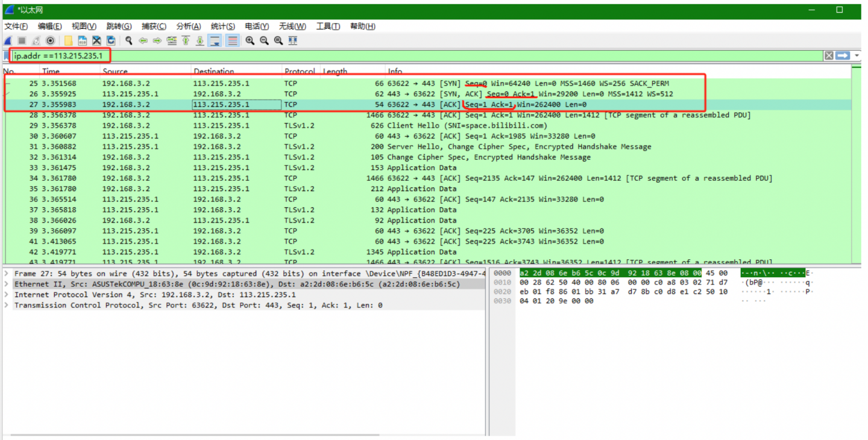Click the ip.addr display filter field

point(417,56)
